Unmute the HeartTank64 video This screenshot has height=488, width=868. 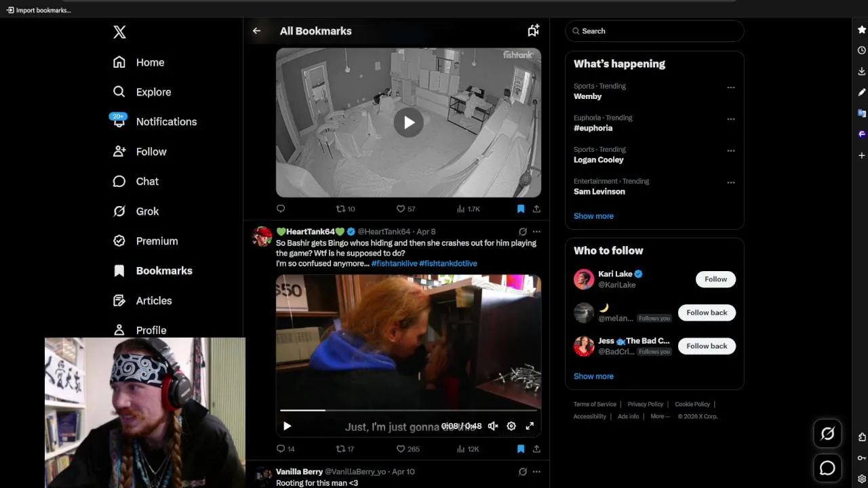[x=493, y=426]
